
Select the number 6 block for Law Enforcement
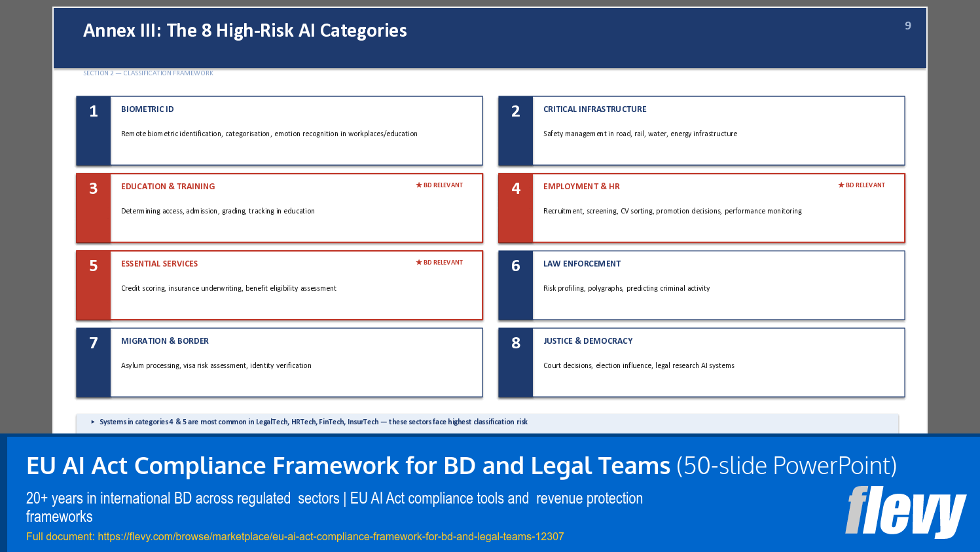tap(516, 285)
